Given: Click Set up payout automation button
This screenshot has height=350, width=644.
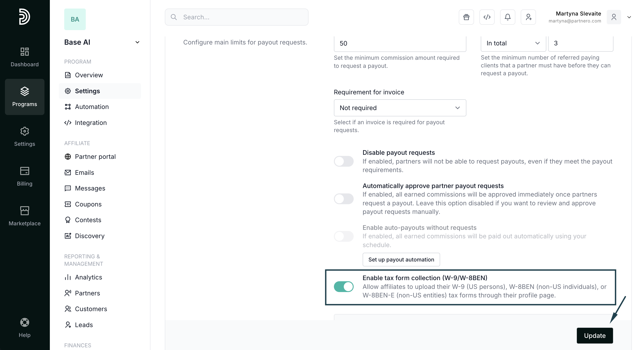Looking at the screenshot, I should (401, 259).
